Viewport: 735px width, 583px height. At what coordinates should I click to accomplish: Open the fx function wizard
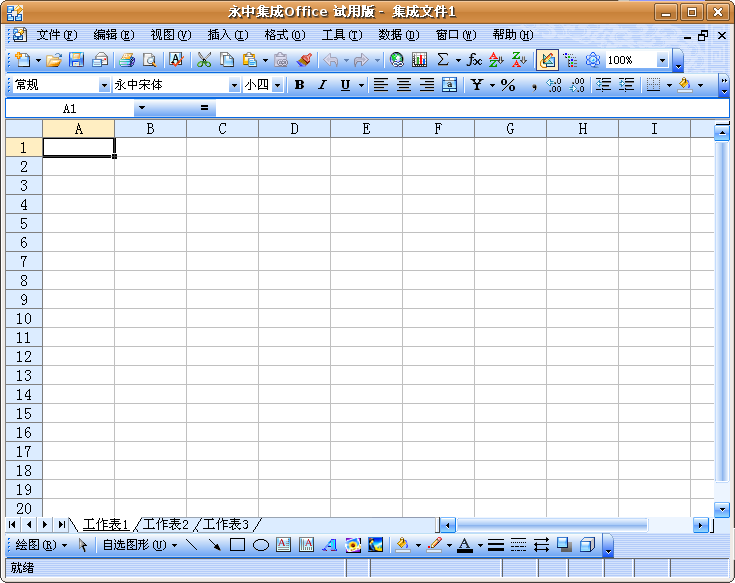click(x=474, y=60)
